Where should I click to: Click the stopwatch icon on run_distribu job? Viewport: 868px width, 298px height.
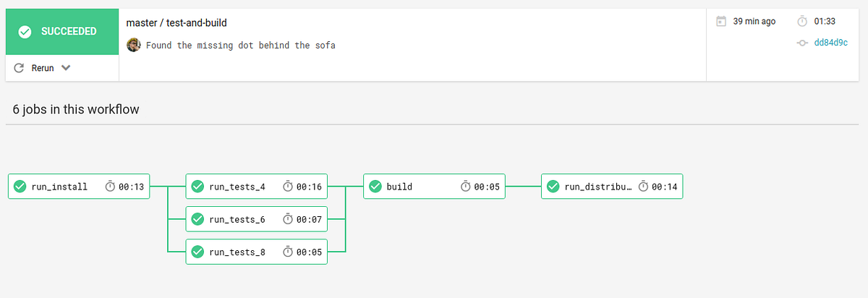[643, 187]
